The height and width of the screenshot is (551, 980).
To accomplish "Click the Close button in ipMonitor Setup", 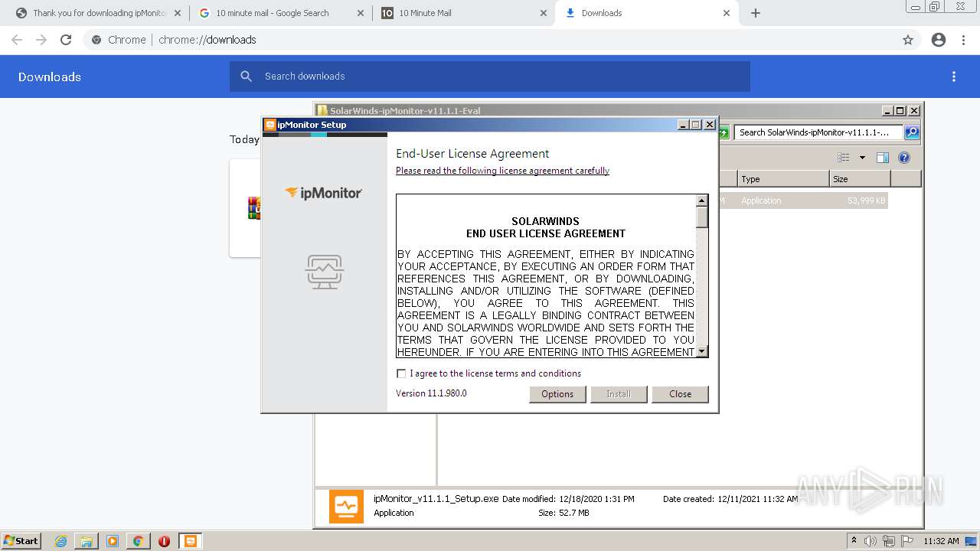I will (x=680, y=394).
